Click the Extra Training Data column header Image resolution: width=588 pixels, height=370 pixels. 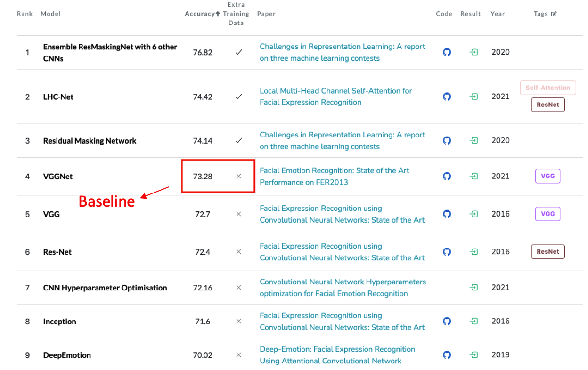[236, 14]
